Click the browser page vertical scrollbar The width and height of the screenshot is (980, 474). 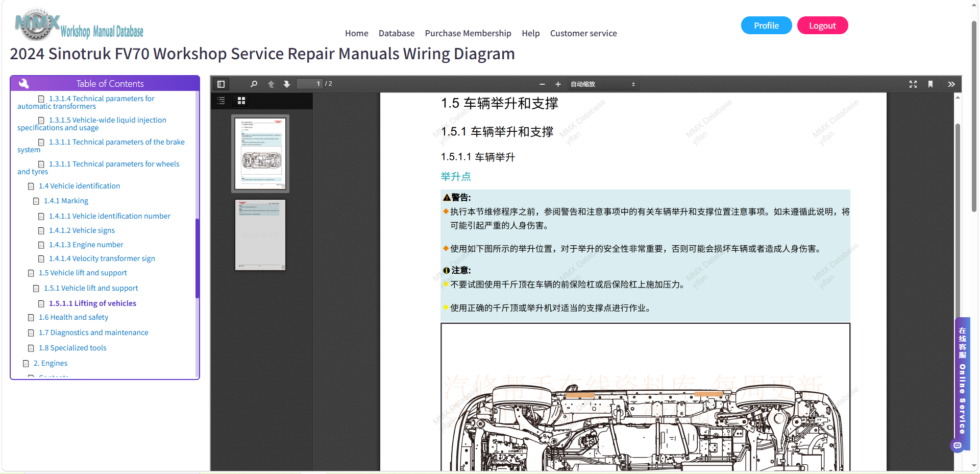coord(974,116)
